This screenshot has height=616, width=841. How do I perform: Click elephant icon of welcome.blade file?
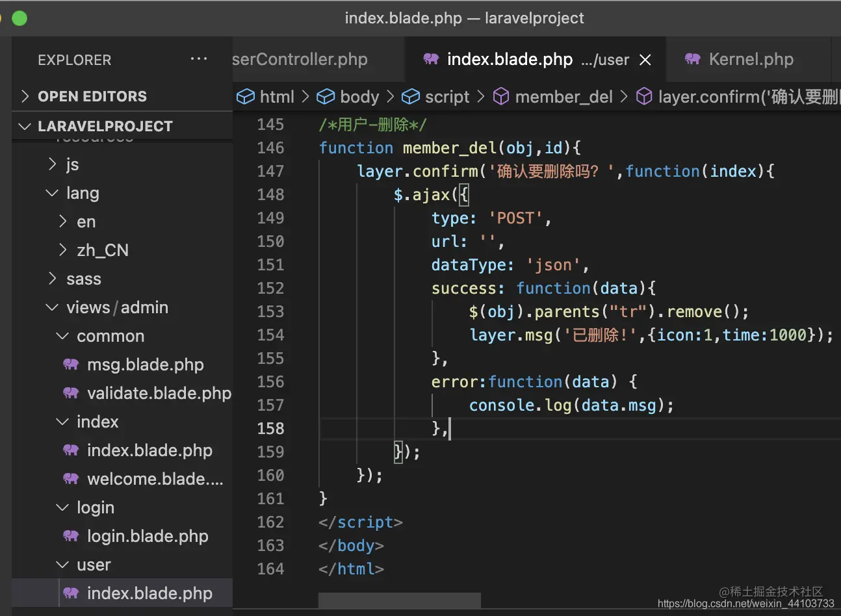pos(71,479)
